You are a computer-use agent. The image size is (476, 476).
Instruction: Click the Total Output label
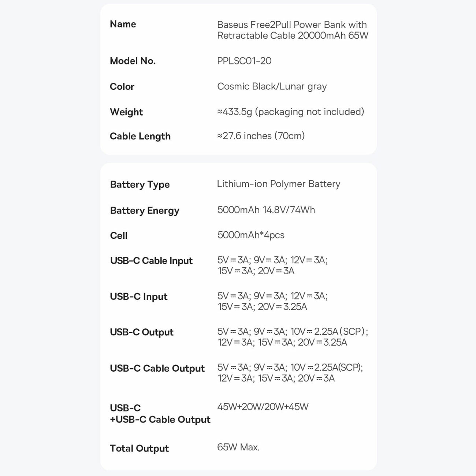pos(140,449)
